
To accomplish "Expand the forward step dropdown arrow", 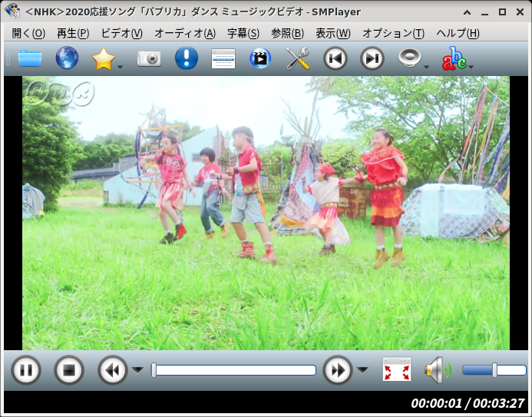I will click(362, 370).
